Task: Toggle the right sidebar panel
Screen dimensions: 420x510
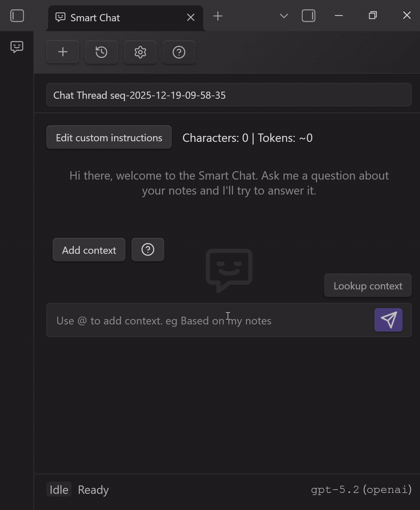Action: 308,16
